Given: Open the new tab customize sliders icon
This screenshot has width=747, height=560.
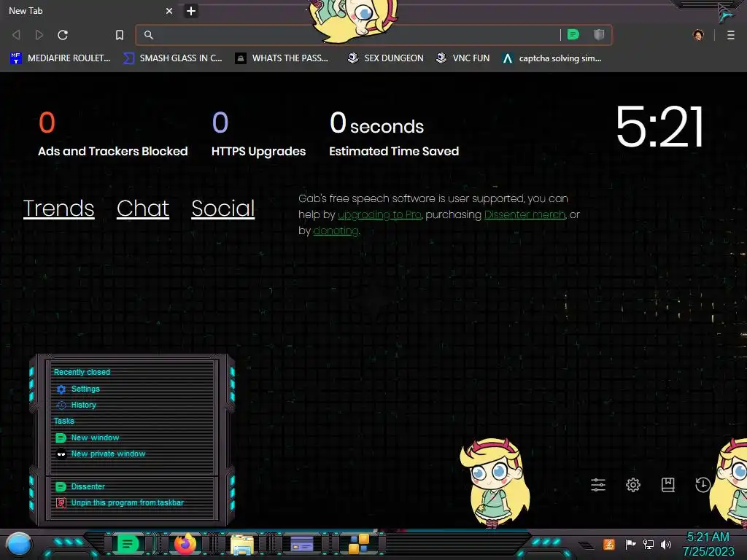Looking at the screenshot, I should tap(598, 485).
